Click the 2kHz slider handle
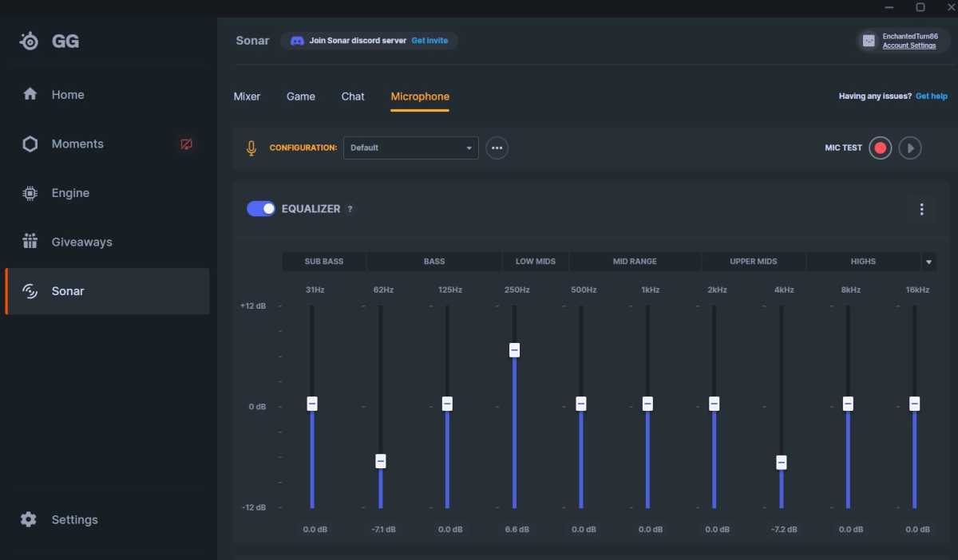The width and height of the screenshot is (958, 560). [715, 404]
